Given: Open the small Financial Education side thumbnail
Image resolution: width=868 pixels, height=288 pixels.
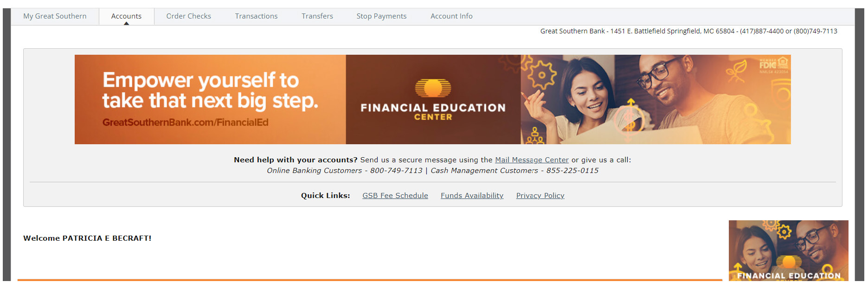Looking at the screenshot, I should [788, 250].
